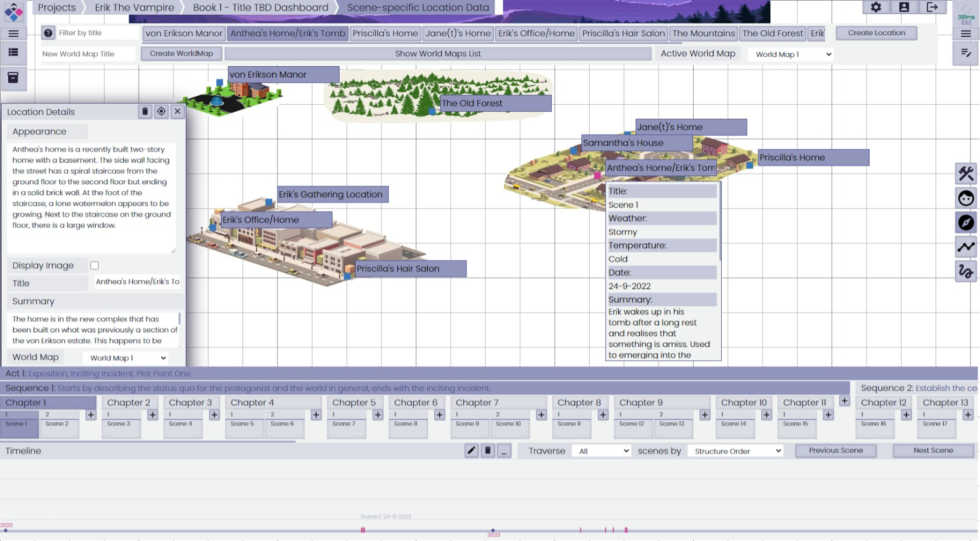980x541 pixels.
Task: Open the line graph icon
Action: pyautogui.click(x=965, y=247)
